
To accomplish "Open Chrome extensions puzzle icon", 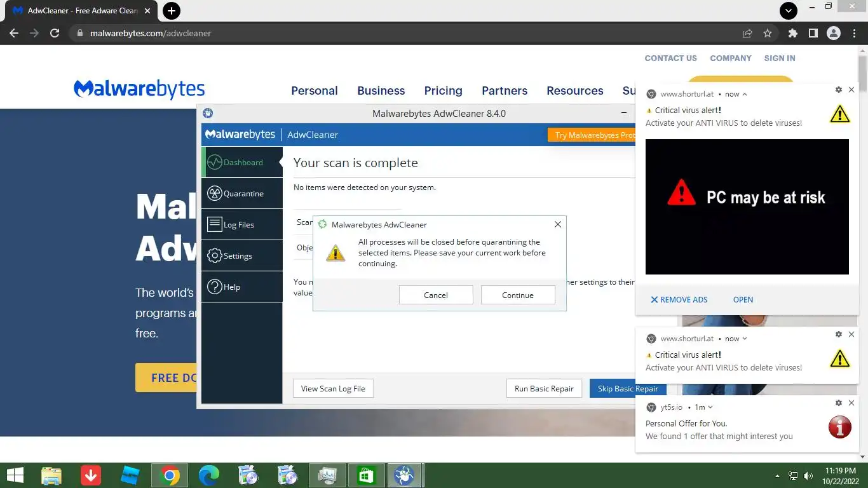I will coord(793,33).
